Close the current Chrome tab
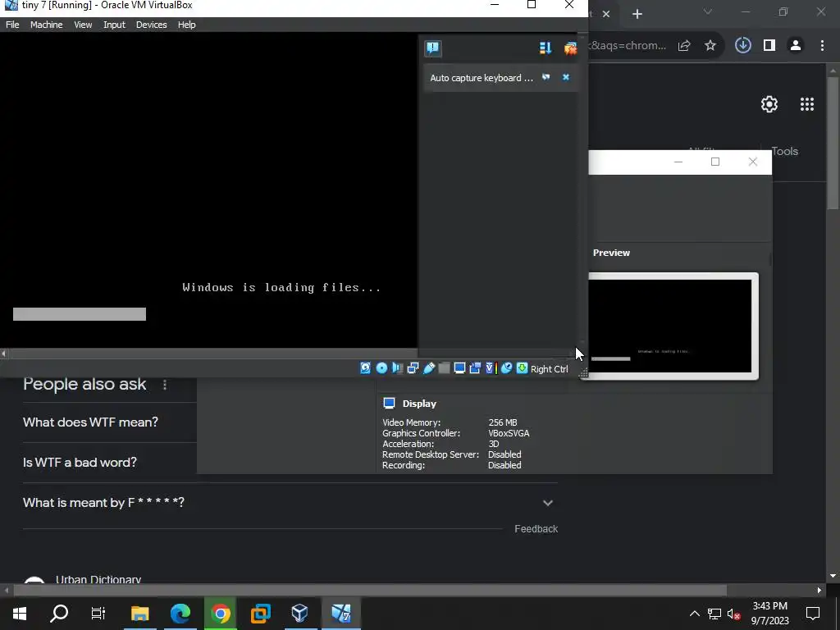The width and height of the screenshot is (840, 630). tap(606, 14)
